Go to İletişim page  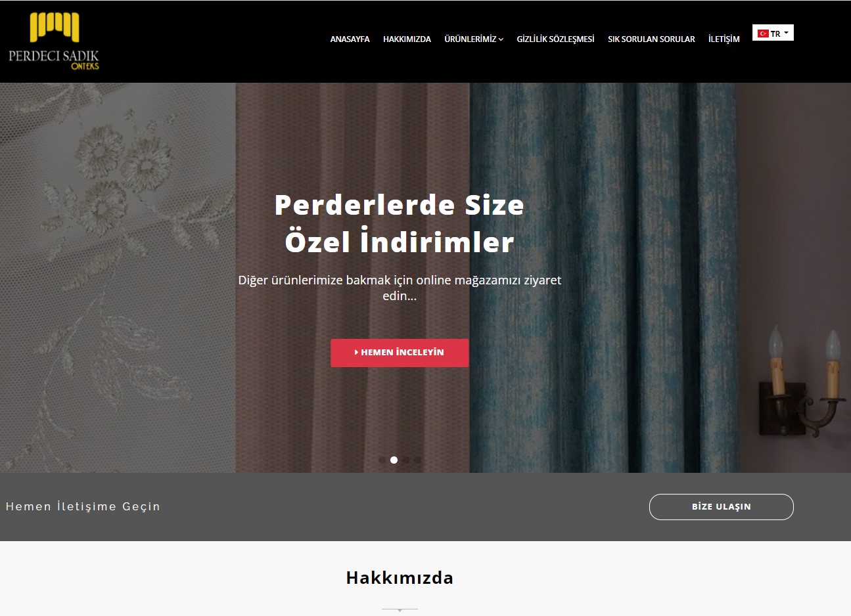point(724,39)
